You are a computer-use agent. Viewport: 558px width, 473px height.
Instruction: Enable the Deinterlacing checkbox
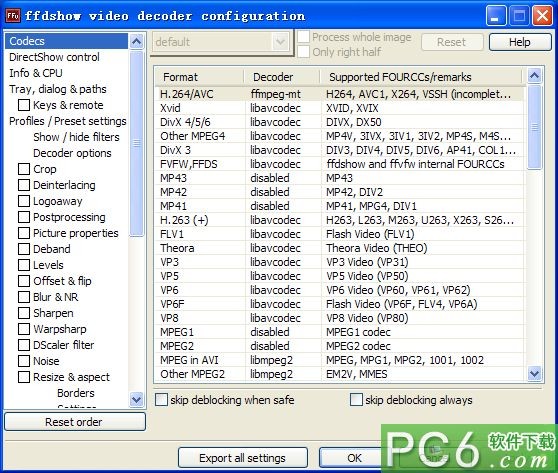click(24, 185)
